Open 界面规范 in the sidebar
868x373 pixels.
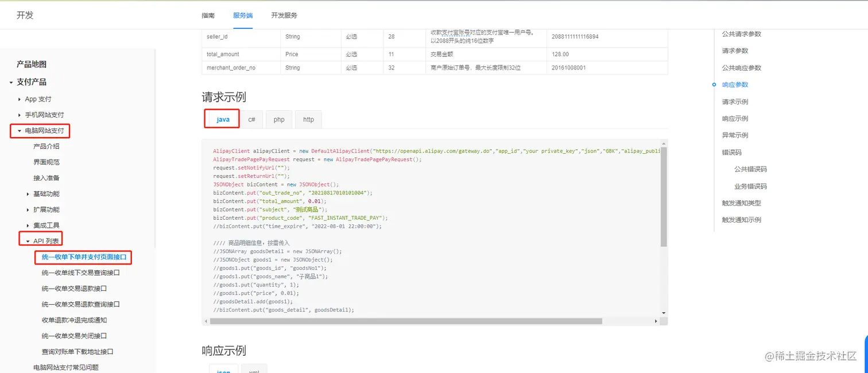click(x=46, y=162)
